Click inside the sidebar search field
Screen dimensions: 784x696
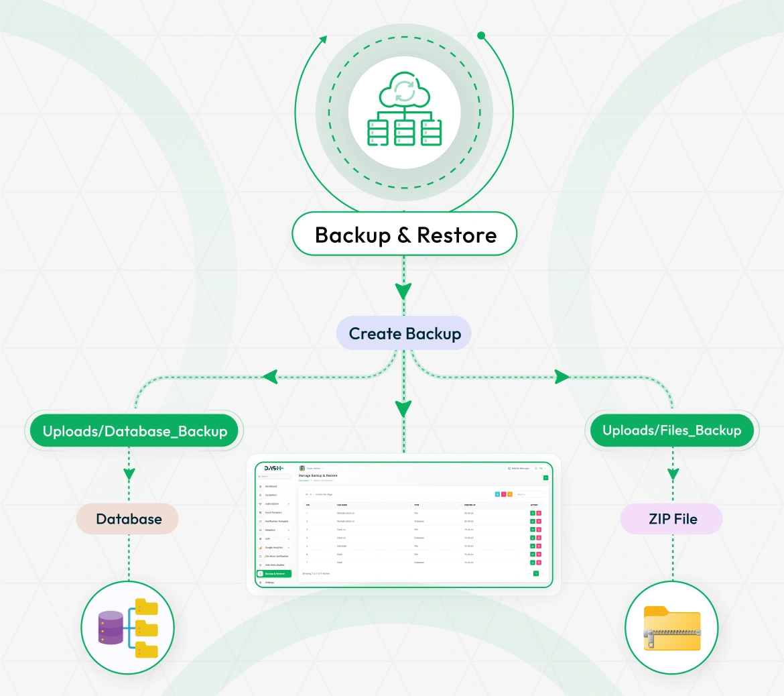(275, 476)
